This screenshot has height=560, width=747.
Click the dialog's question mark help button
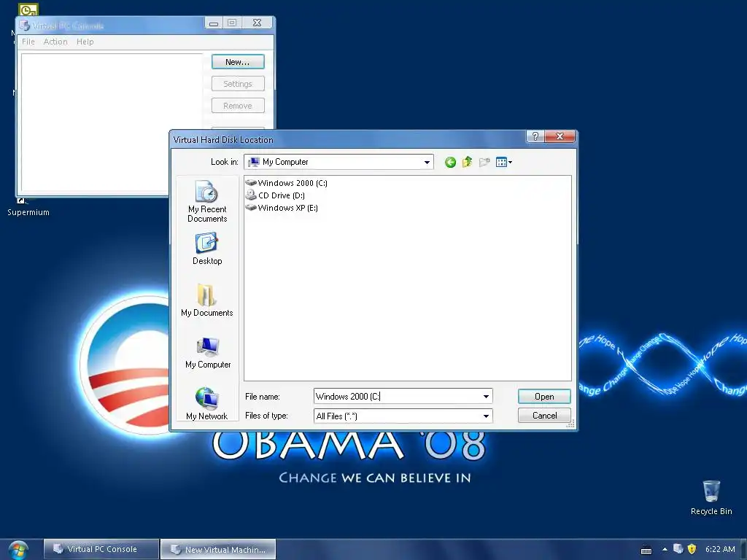click(x=535, y=136)
